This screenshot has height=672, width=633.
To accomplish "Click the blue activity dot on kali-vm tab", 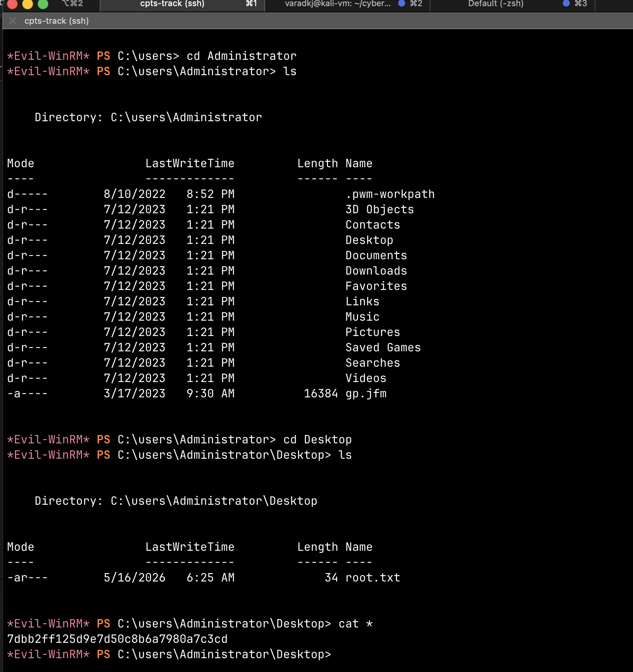I will click(402, 3).
